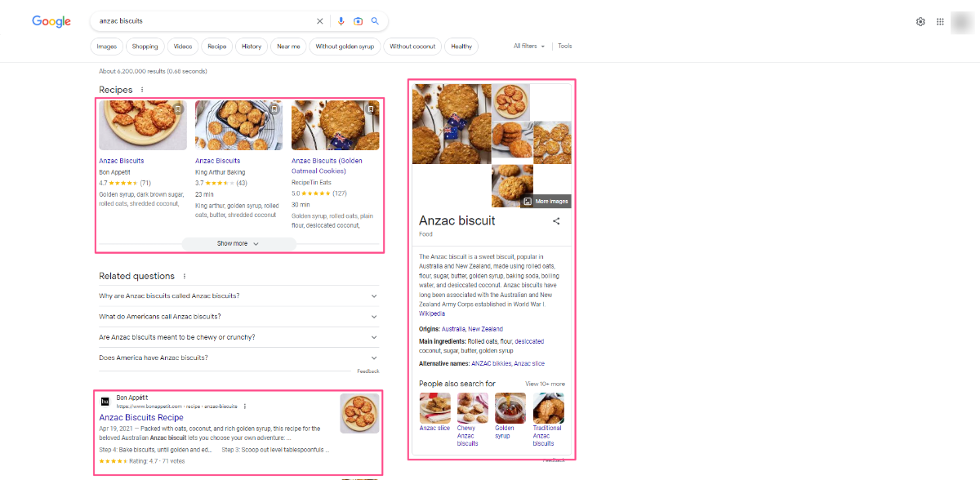Open Google apps grid

940,21
